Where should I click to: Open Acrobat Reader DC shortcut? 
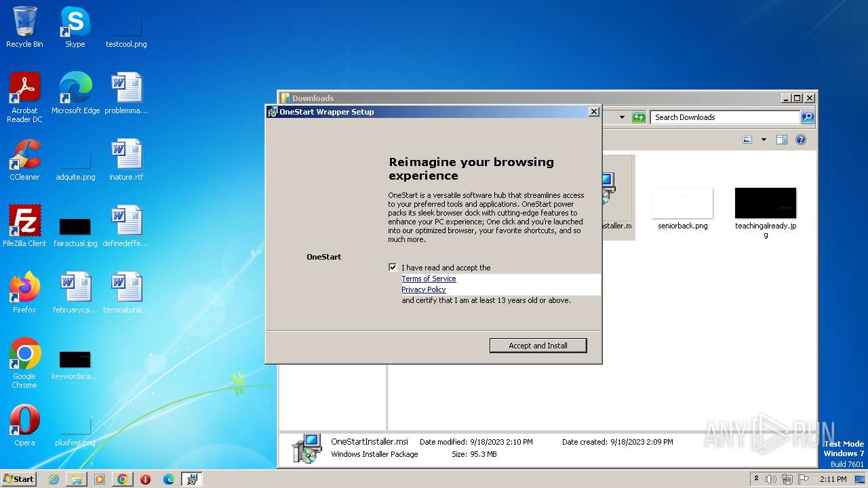point(24,98)
